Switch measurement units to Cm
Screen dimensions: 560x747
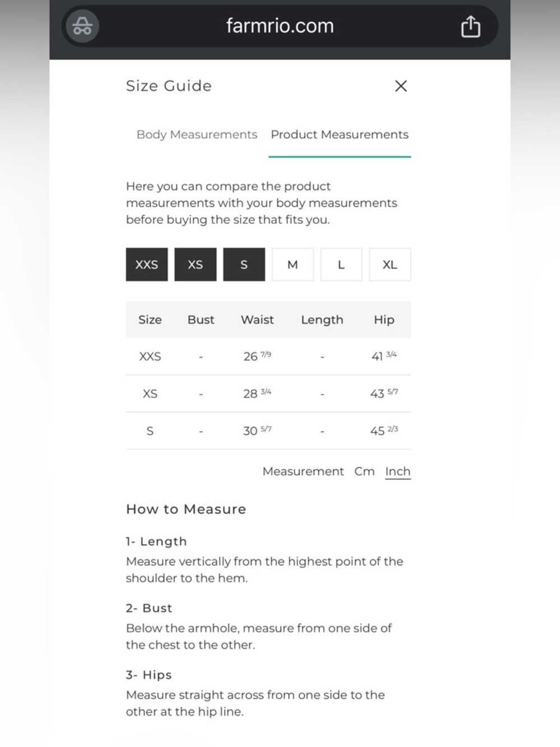[x=365, y=471]
